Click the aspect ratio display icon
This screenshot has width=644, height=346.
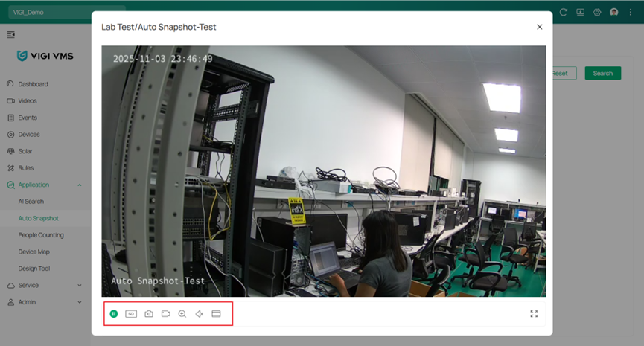coord(216,314)
